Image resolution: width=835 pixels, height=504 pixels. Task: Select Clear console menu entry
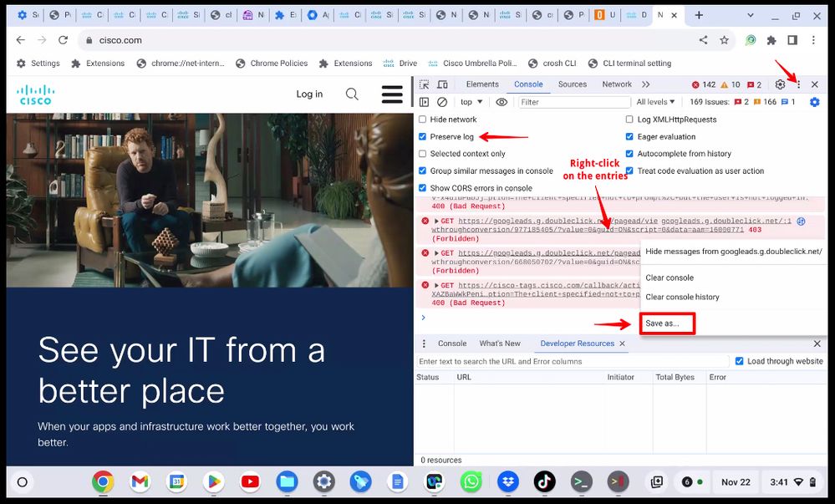pyautogui.click(x=670, y=277)
